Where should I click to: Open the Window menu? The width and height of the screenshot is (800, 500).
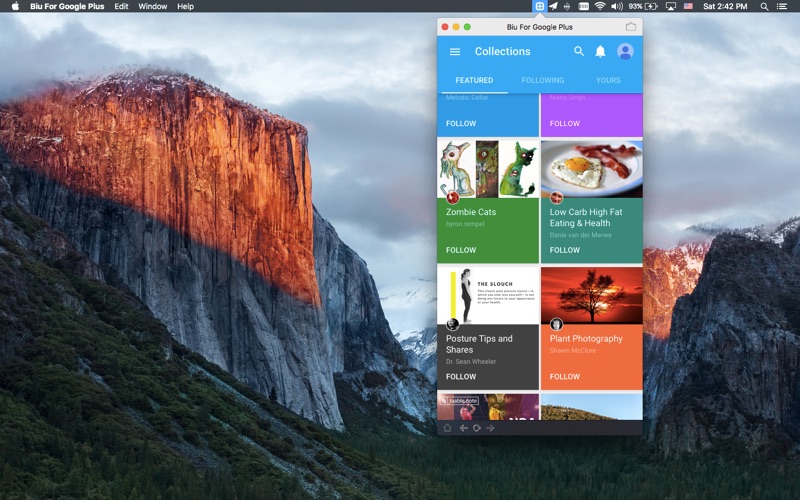coord(153,6)
